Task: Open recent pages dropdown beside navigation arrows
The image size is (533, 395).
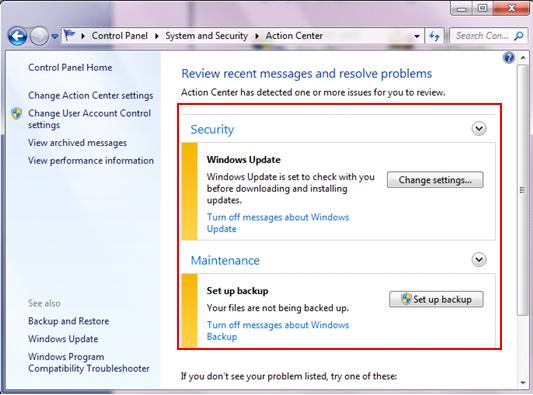Action: (x=55, y=36)
